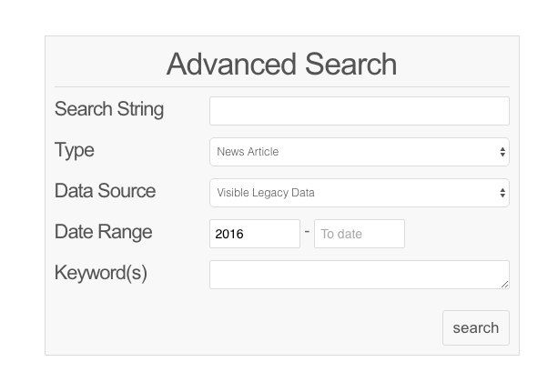Click the arrow icon on Type select

pyautogui.click(x=502, y=152)
